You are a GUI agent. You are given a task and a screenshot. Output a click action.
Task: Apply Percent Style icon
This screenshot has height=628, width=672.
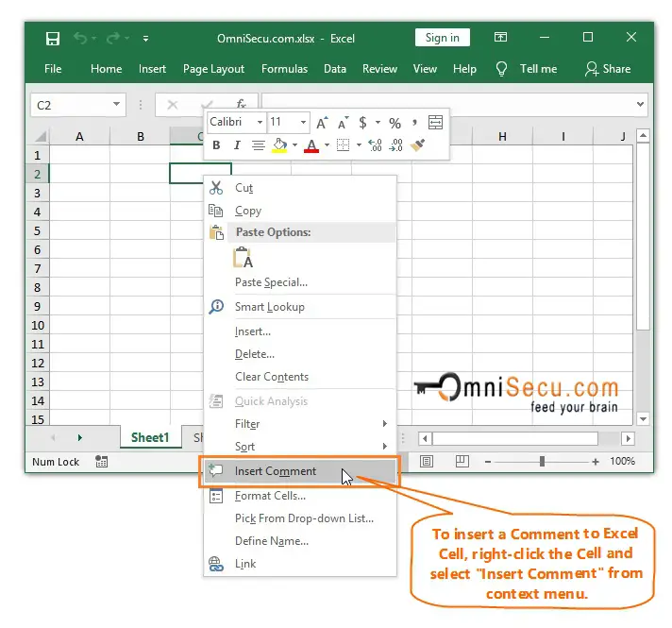(x=395, y=124)
